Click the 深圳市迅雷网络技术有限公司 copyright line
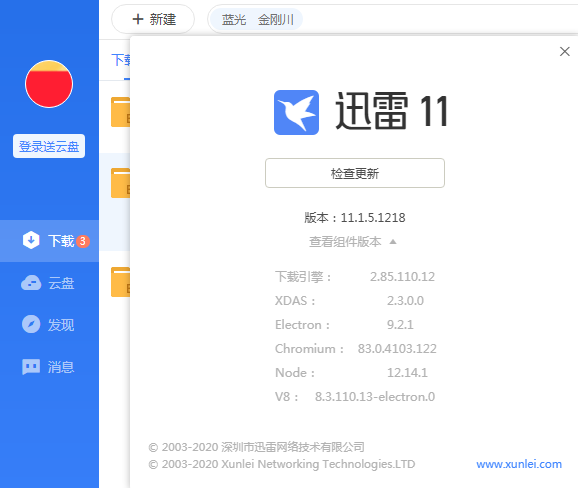The width and height of the screenshot is (578, 488). (x=257, y=447)
